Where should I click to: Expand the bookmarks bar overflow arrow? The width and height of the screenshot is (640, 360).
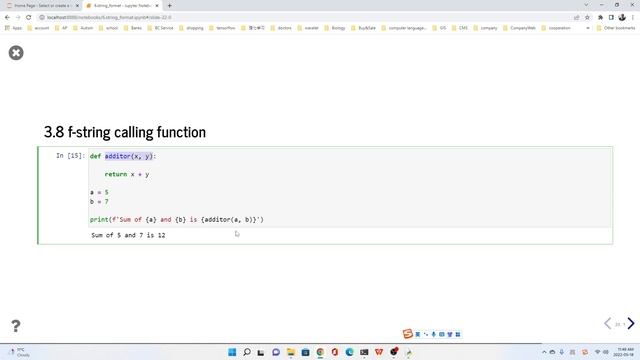[x=588, y=28]
